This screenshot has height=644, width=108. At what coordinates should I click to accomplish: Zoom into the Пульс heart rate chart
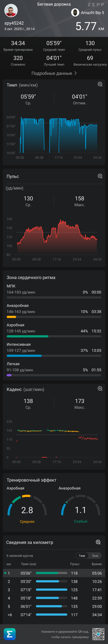pos(100,176)
